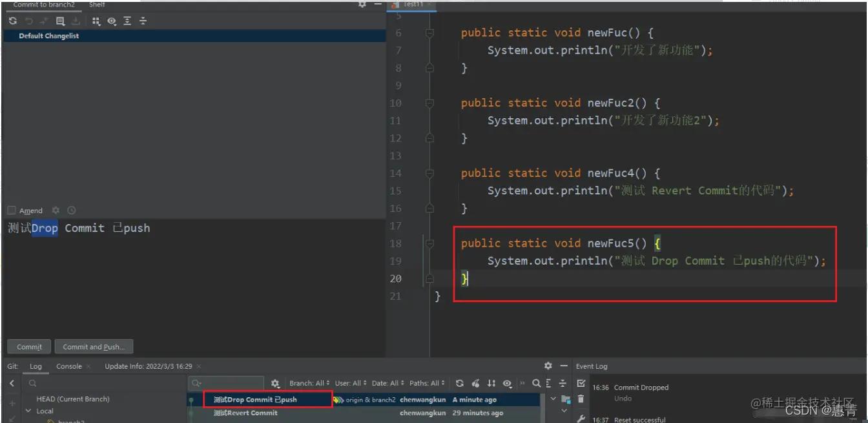
Task: Open the Update Info 2022/3/3 16:29 tab
Action: [x=149, y=366]
